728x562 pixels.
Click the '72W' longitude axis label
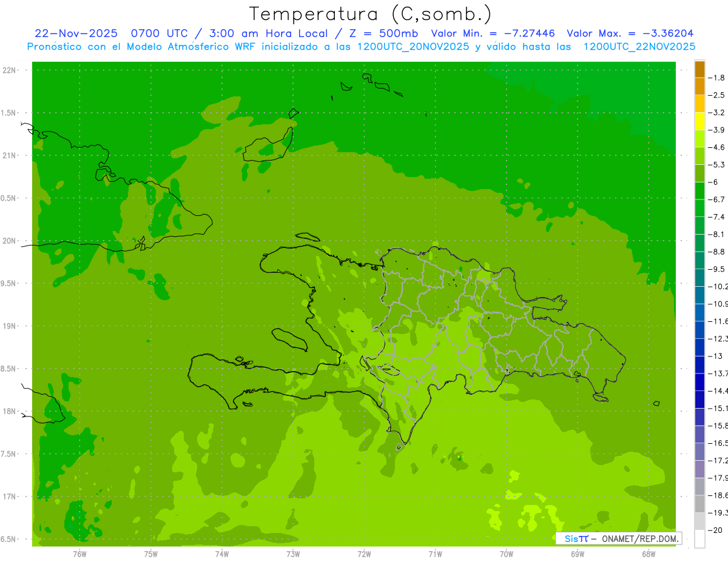tap(364, 554)
